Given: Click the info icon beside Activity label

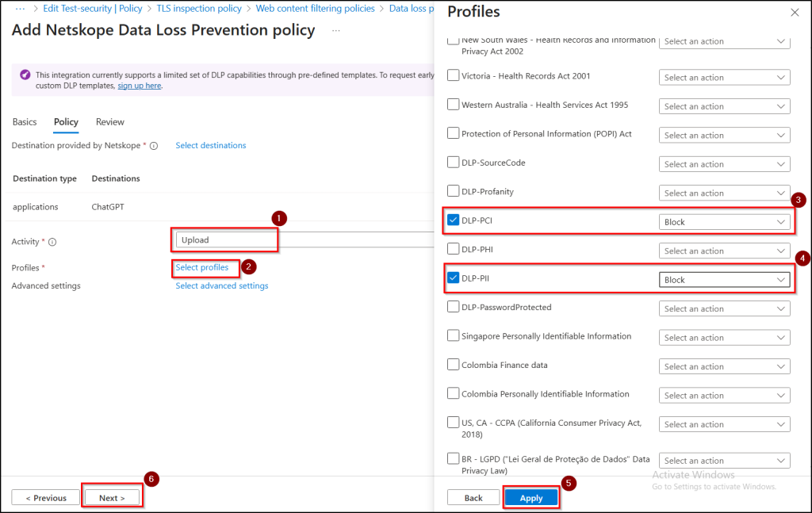Looking at the screenshot, I should [x=52, y=242].
